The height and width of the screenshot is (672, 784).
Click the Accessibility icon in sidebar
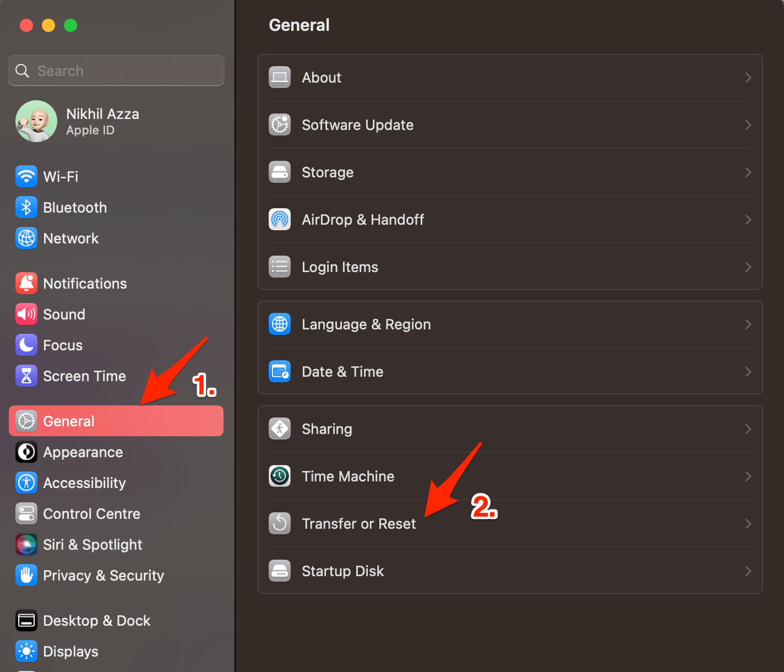pyautogui.click(x=26, y=483)
